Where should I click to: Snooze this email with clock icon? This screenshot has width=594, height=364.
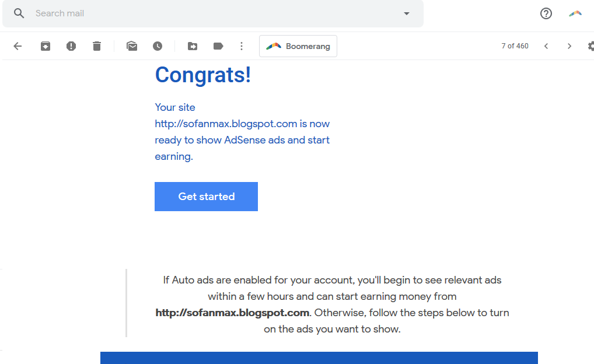tap(158, 46)
